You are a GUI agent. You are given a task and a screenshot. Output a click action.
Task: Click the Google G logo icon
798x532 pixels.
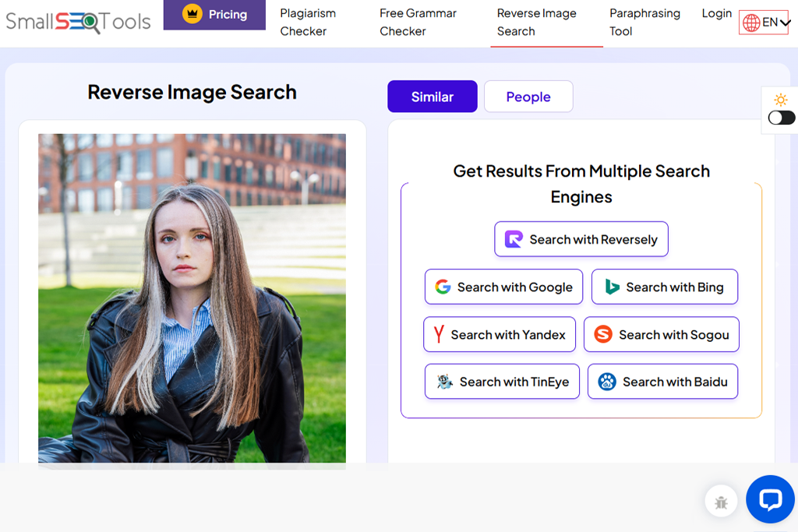[443, 287]
